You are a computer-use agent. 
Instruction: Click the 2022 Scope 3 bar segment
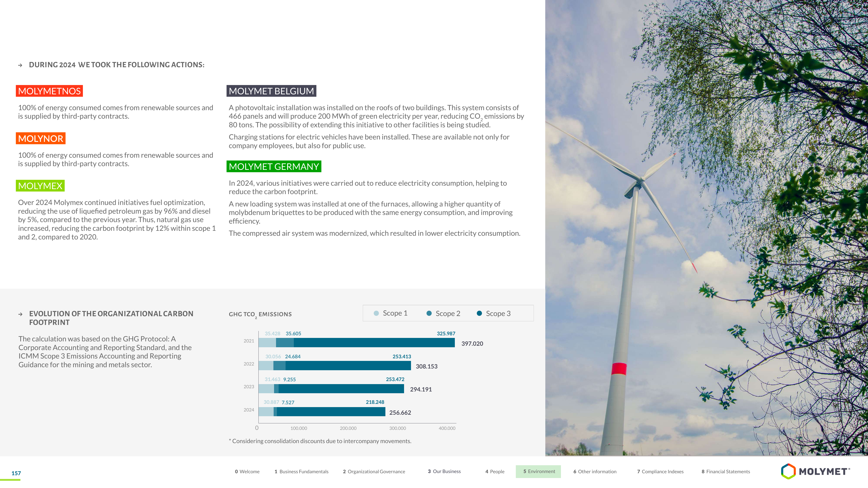point(348,365)
